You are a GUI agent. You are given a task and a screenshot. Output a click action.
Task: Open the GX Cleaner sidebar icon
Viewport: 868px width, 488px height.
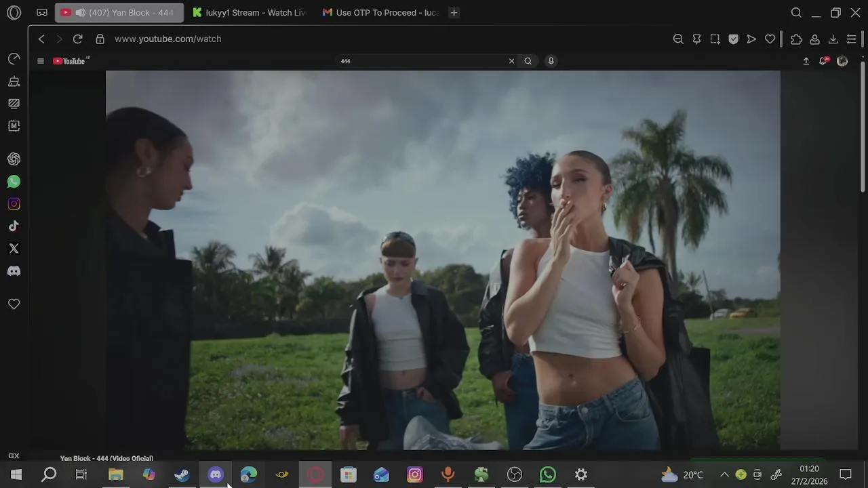(x=14, y=81)
